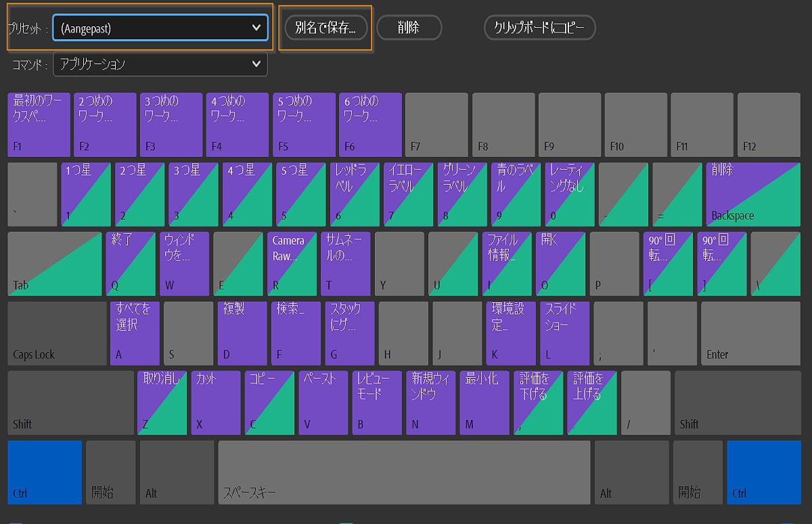Viewport: 812px width, 524px height.
Task: Select the C key labeled コピー
Action: tap(270, 403)
